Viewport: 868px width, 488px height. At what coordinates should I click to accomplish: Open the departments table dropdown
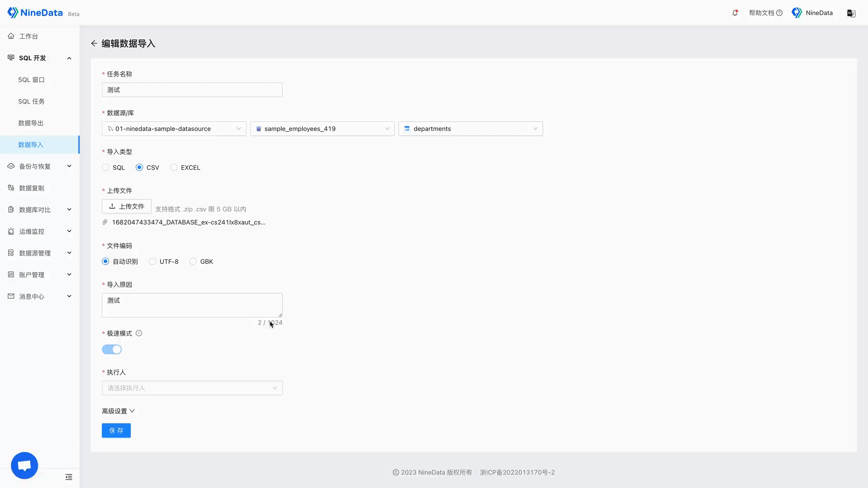(x=470, y=129)
